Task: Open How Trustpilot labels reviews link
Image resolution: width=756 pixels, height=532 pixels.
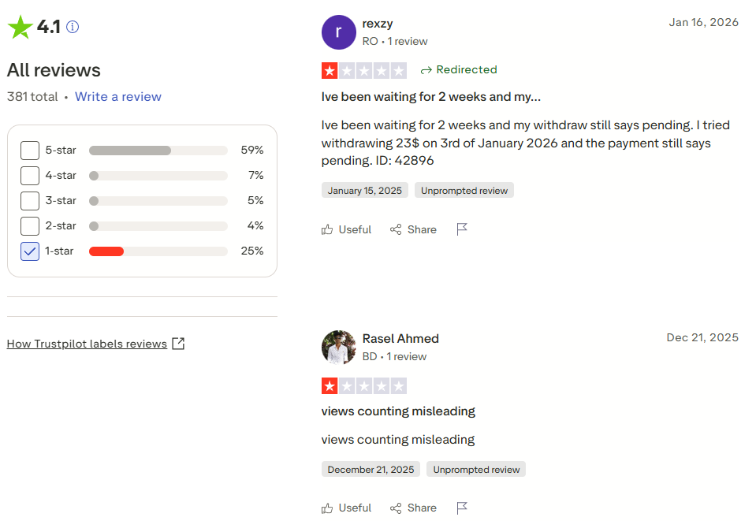Action: click(87, 344)
